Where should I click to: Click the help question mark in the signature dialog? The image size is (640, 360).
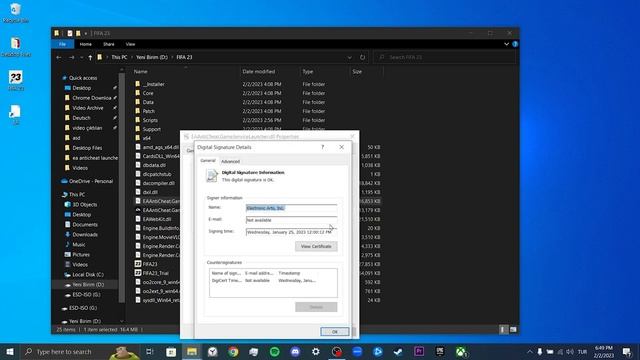coord(322,147)
